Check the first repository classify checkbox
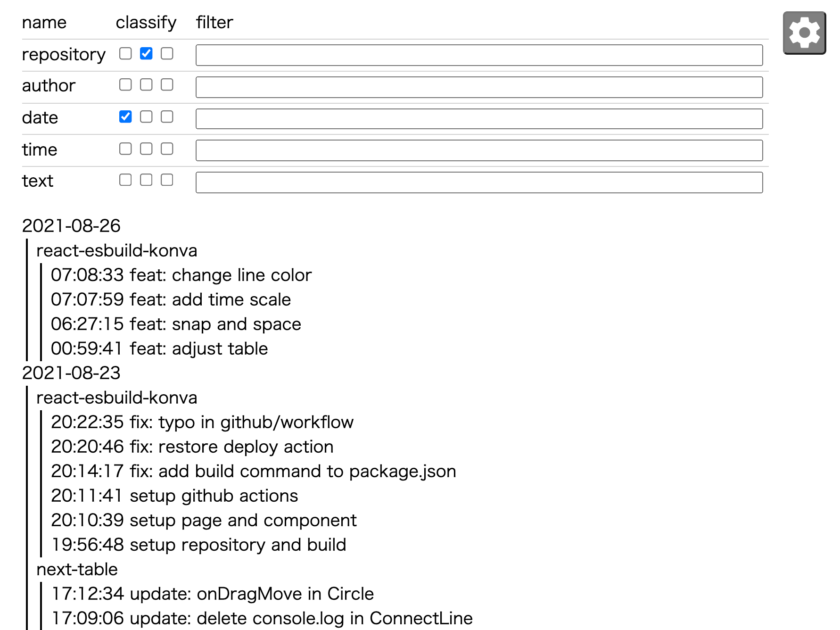 tap(125, 54)
